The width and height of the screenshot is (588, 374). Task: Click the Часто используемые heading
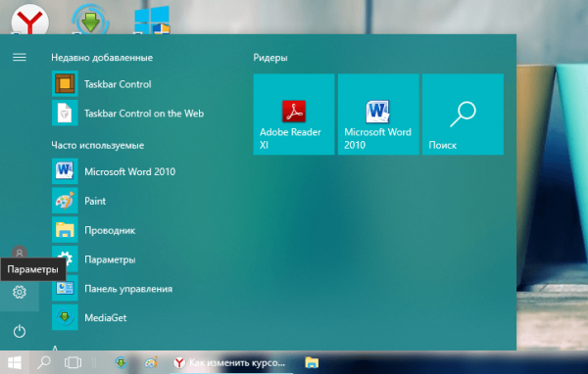(x=97, y=145)
